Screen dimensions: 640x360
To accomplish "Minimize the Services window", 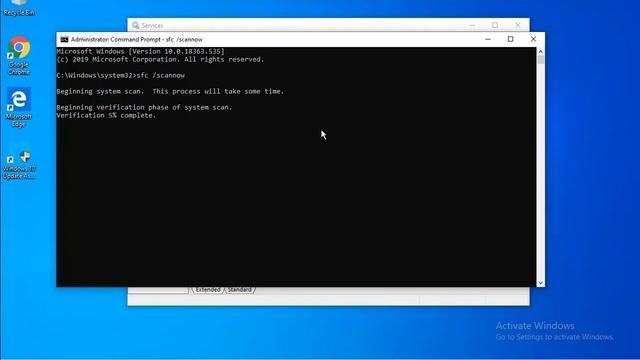I will [472, 25].
